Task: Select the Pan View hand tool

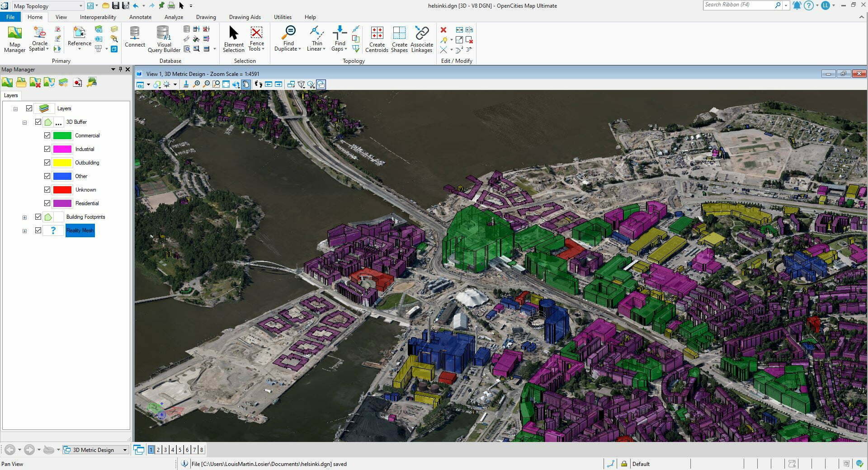Action: coord(245,85)
